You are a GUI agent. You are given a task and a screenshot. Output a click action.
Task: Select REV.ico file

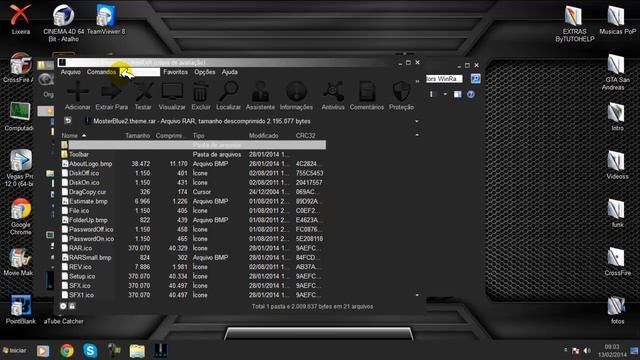click(193, 267)
